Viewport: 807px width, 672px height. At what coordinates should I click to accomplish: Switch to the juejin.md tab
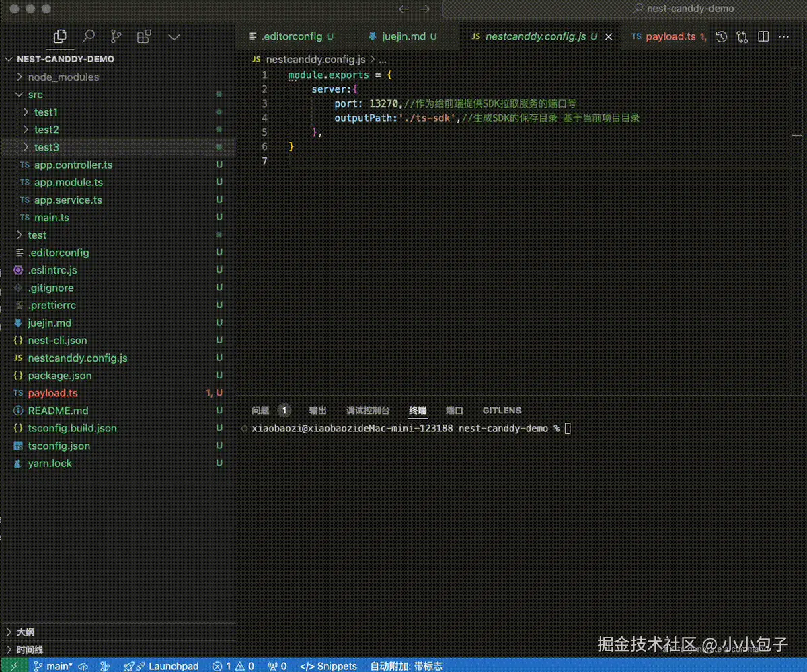click(406, 36)
